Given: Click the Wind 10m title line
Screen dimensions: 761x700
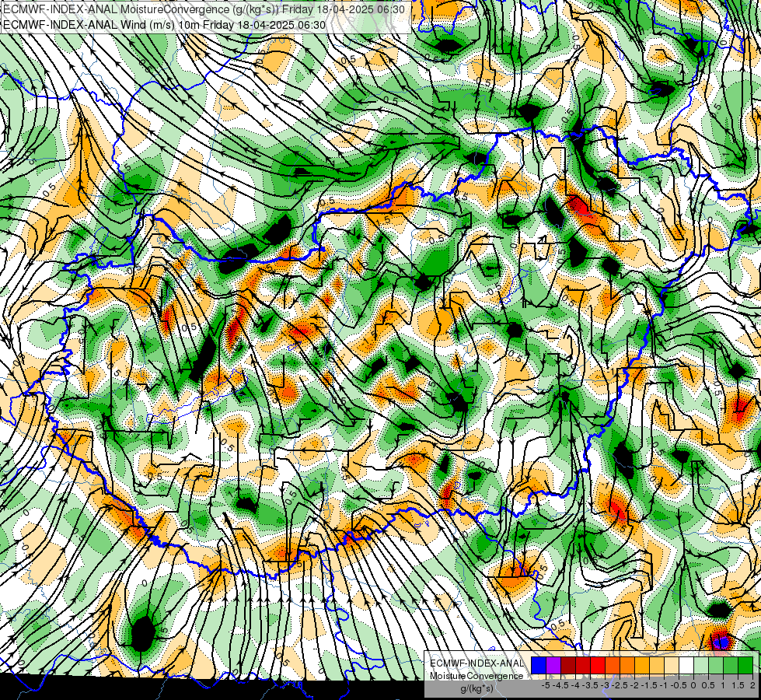Looking at the screenshot, I should (164, 25).
